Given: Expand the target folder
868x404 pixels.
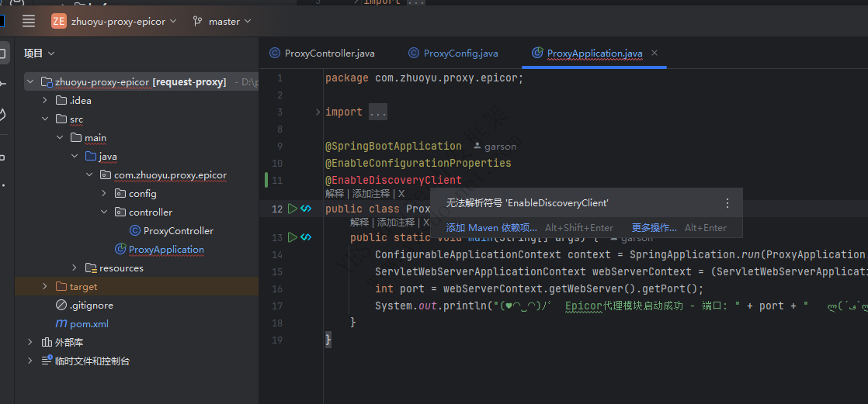Looking at the screenshot, I should click(45, 286).
